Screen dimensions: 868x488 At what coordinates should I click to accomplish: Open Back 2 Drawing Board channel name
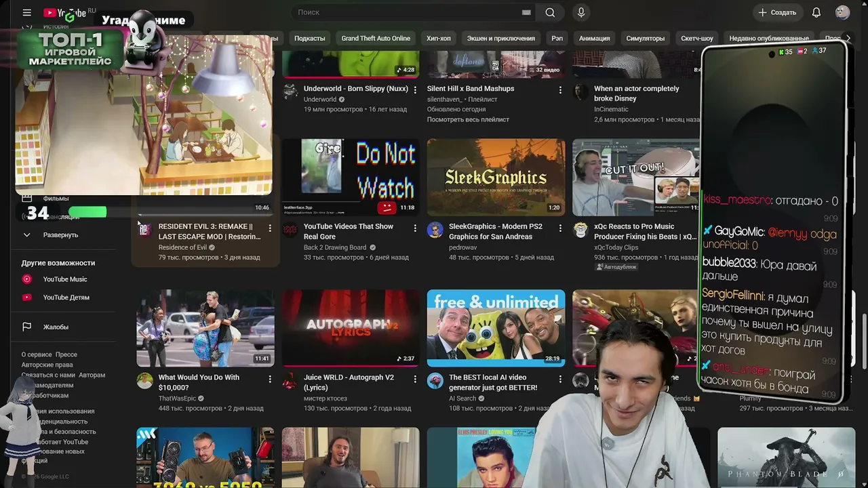[x=335, y=247]
